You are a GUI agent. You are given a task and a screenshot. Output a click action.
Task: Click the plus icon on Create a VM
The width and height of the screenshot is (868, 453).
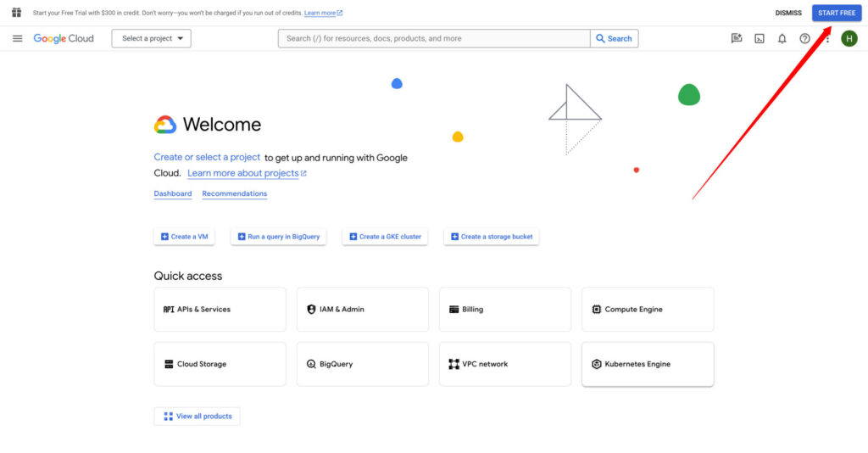tap(164, 237)
